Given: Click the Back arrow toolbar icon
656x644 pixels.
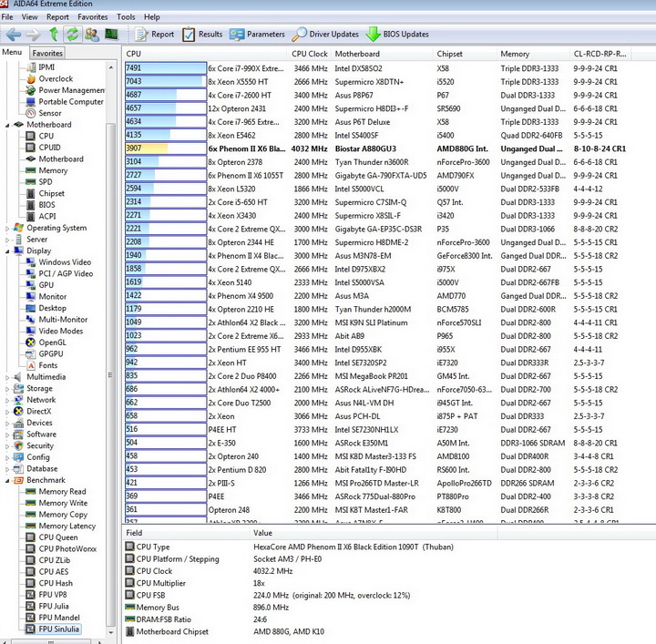Looking at the screenshot, I should (x=14, y=35).
